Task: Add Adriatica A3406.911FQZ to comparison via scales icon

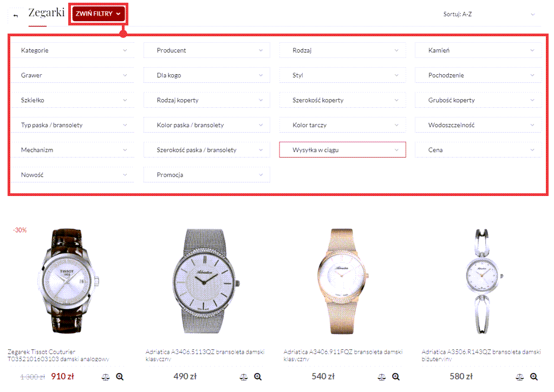Action: coord(382,377)
